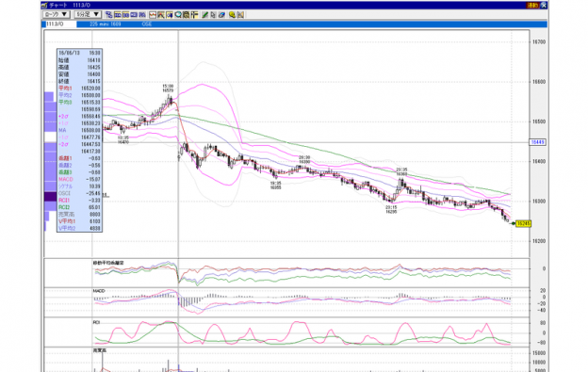Select the eraser tool icon
The height and width of the screenshot is (372, 588).
221,15
